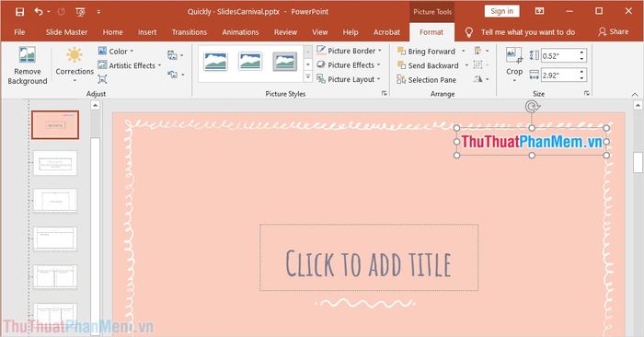
Task: Click the shape width icon
Action: click(534, 75)
